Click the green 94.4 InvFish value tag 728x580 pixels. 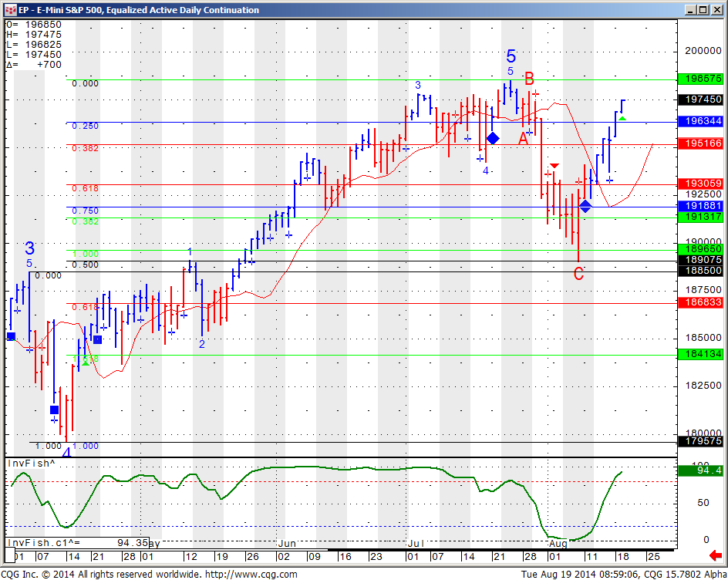point(701,470)
